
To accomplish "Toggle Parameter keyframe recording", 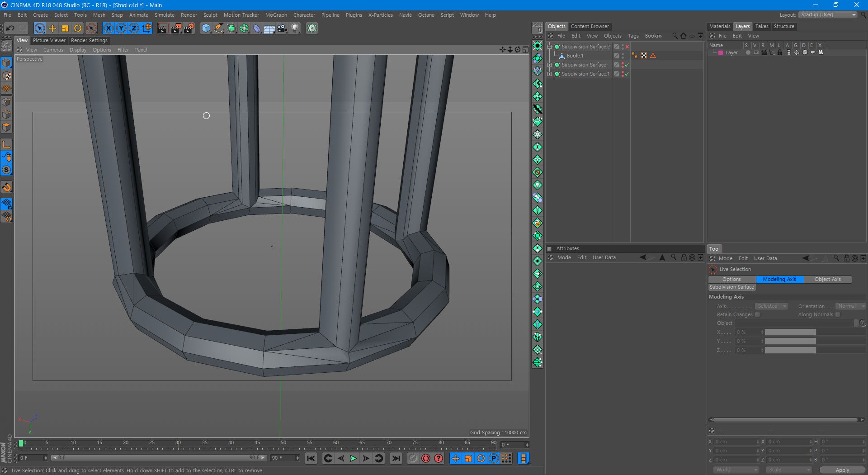I will click(x=494, y=458).
